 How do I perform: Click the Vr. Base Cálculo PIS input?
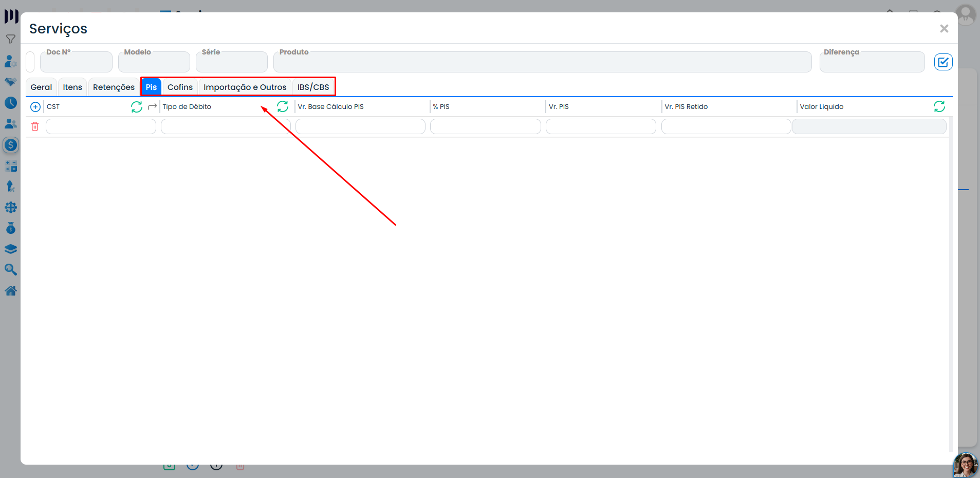click(360, 126)
